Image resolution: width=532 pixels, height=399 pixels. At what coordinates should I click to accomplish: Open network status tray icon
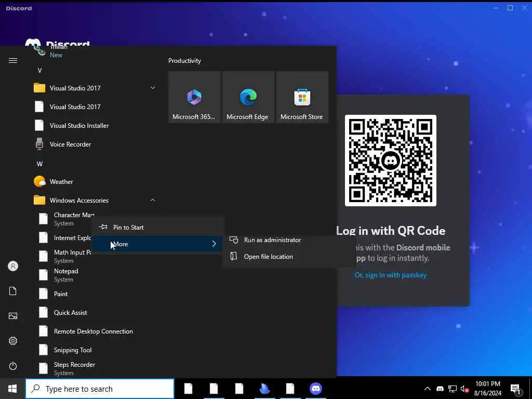point(453,389)
